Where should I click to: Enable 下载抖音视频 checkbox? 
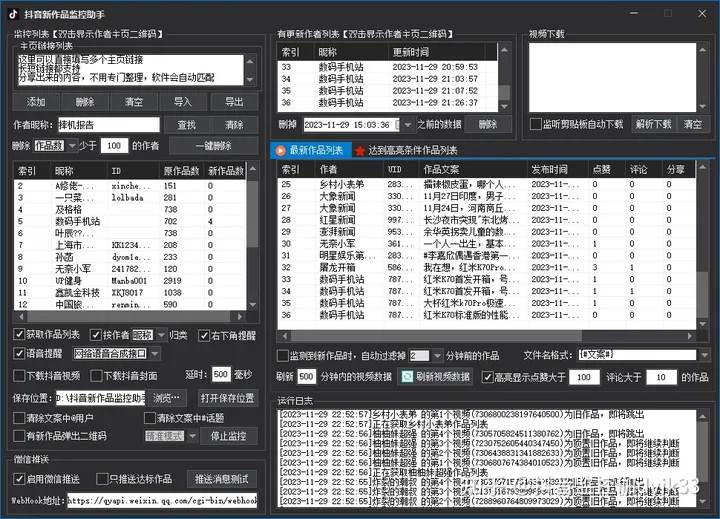(x=19, y=376)
